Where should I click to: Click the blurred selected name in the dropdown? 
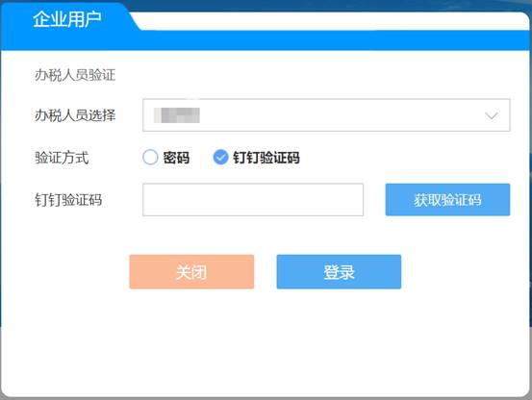click(x=177, y=115)
